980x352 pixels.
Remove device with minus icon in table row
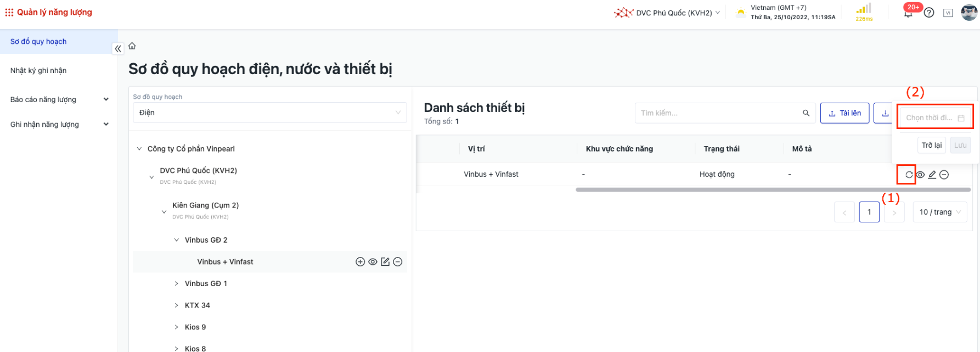[944, 175]
